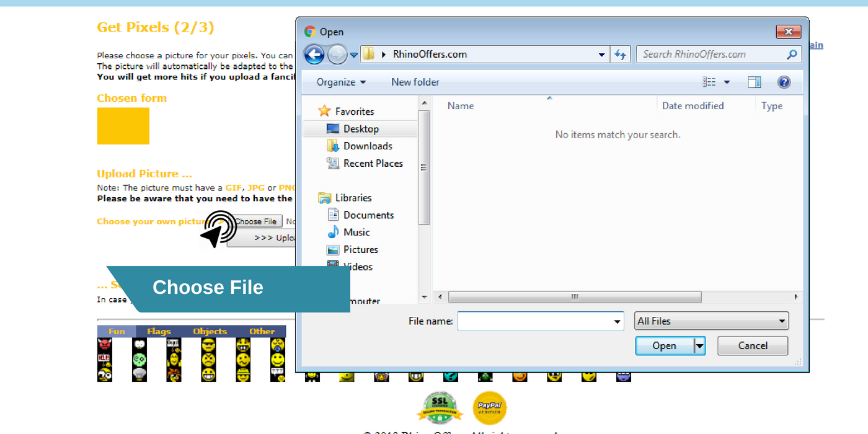Click the horizontal scrollbar thumb in file list
The width and height of the screenshot is (868, 434).
click(575, 297)
